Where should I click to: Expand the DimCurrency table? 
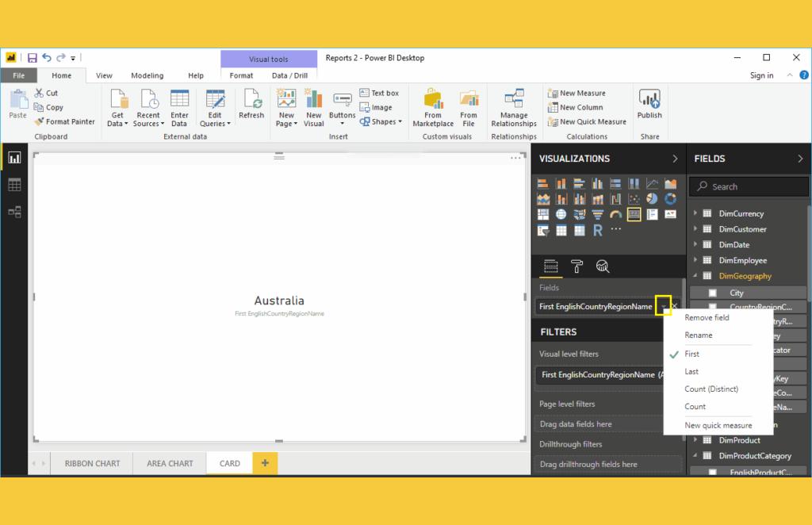[x=695, y=213]
